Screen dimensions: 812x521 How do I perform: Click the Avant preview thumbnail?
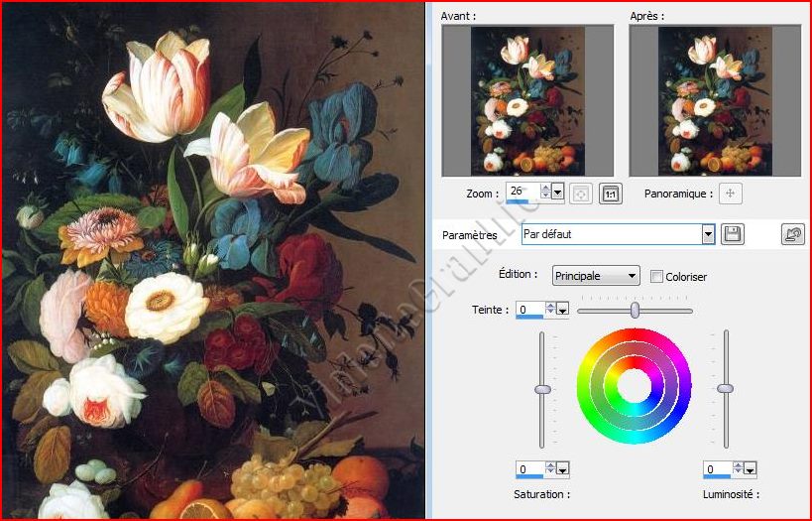[527, 101]
